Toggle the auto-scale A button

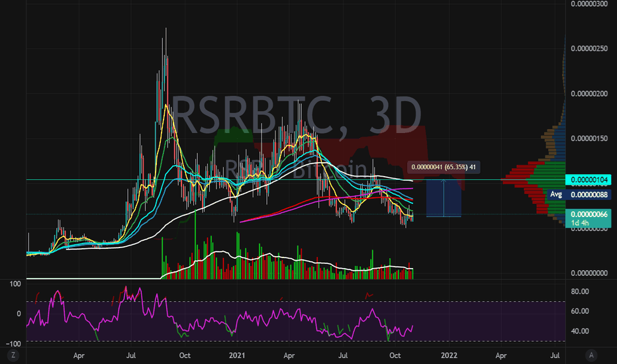591,355
